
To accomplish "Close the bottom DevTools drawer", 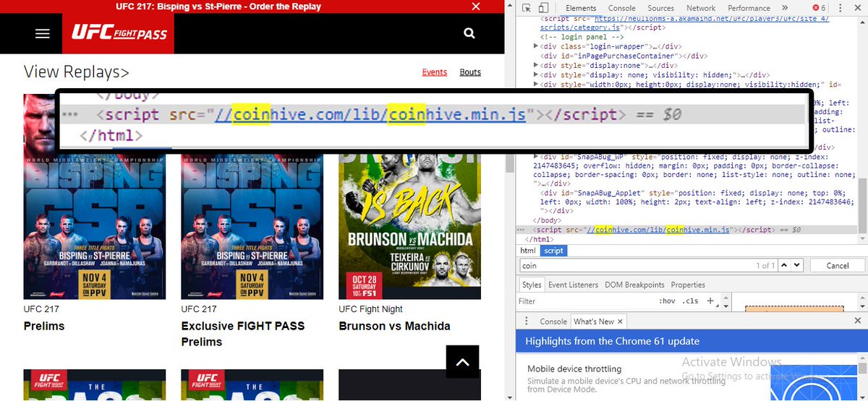I will coord(857,322).
